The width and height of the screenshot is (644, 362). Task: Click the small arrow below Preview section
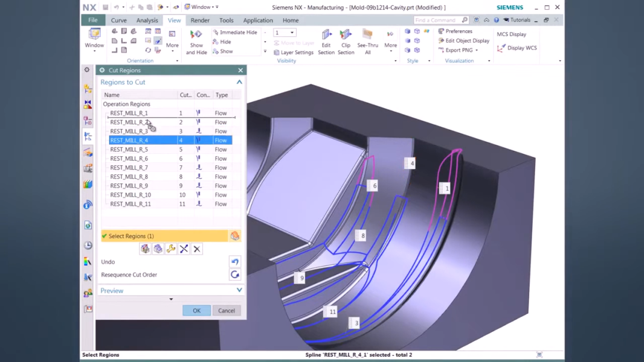click(x=171, y=299)
